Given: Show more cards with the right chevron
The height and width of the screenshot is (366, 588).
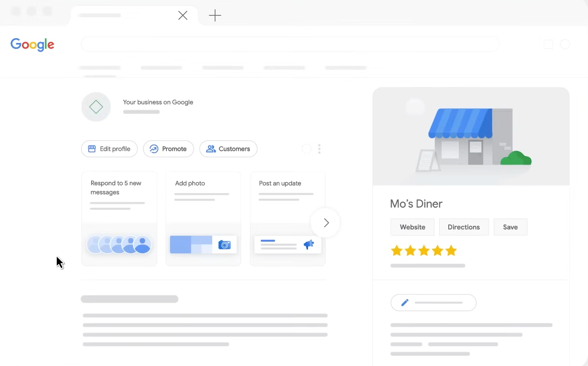Looking at the screenshot, I should point(326,223).
